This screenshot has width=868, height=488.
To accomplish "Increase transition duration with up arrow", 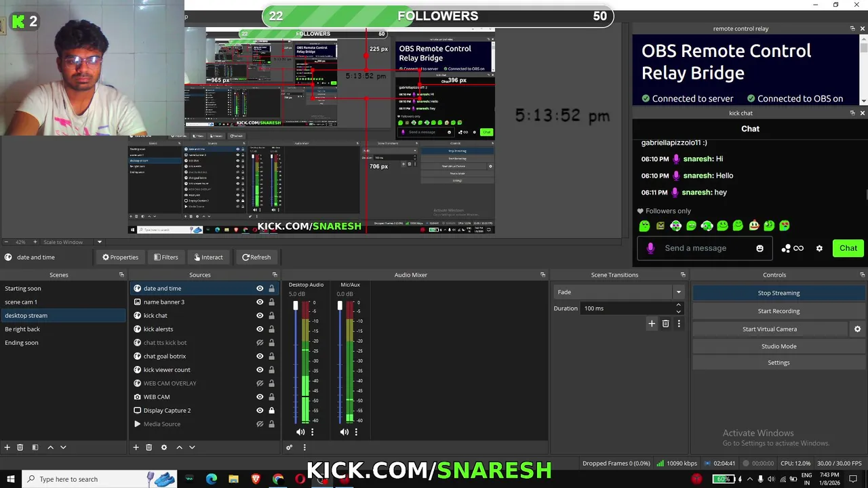I will pyautogui.click(x=678, y=305).
